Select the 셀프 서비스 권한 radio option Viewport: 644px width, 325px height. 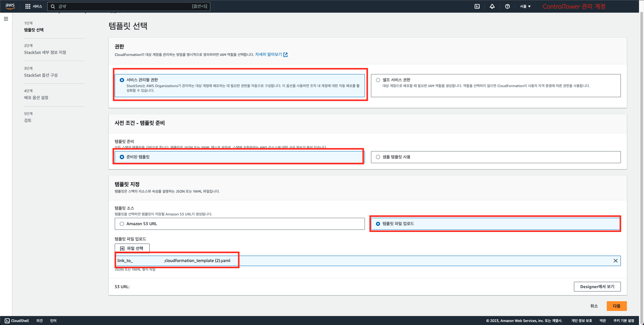(x=378, y=80)
